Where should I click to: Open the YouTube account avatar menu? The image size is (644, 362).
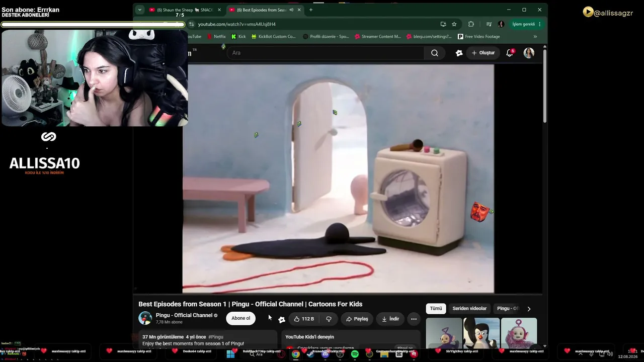(x=529, y=53)
